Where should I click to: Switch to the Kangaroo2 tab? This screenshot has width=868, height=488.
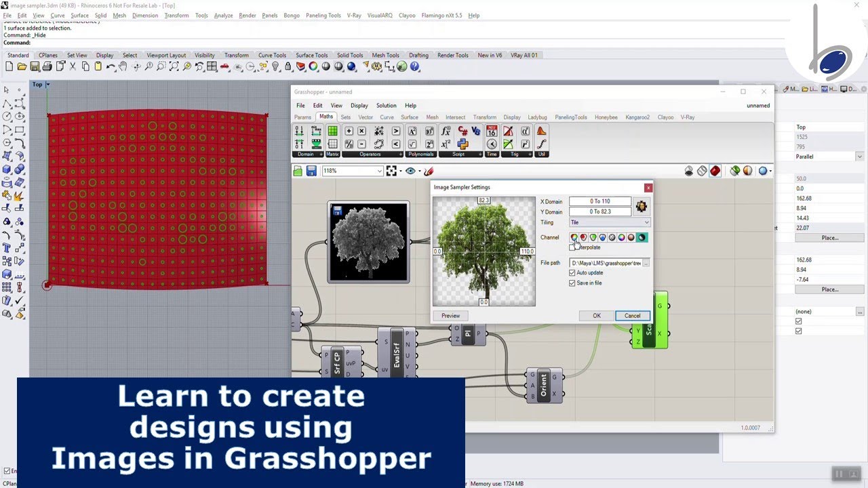[637, 117]
